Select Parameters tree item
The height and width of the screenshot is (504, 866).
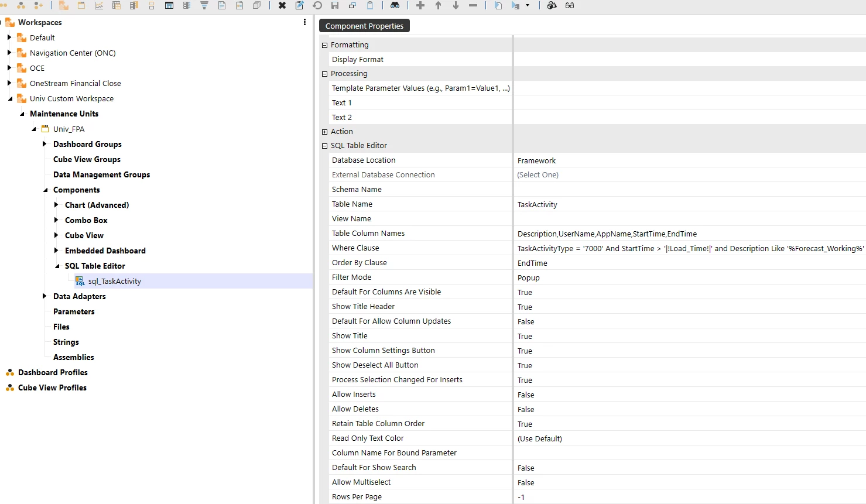pyautogui.click(x=74, y=311)
